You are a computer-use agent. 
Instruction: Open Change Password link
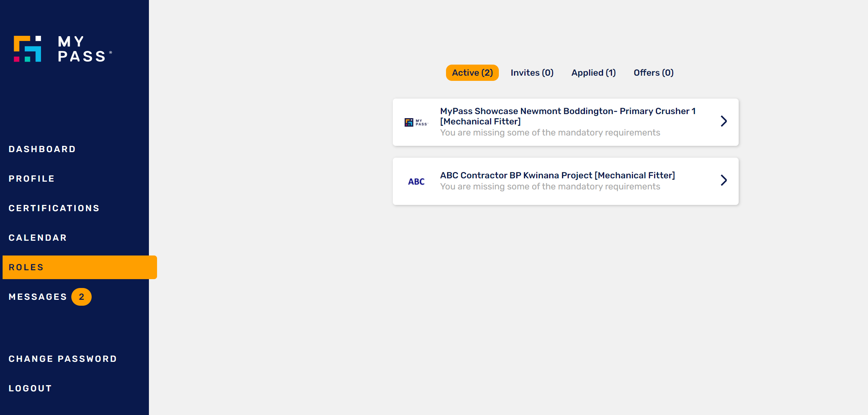click(x=63, y=359)
